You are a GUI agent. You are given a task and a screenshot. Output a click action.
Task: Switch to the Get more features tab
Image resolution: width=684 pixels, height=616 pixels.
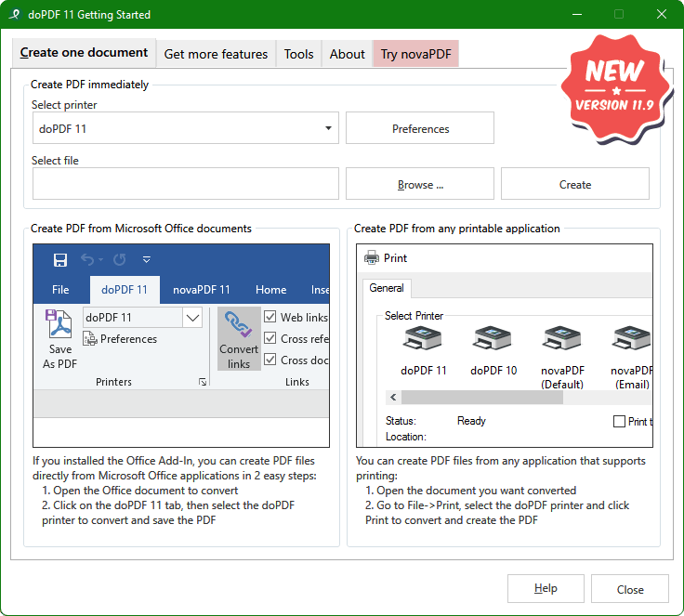click(216, 54)
